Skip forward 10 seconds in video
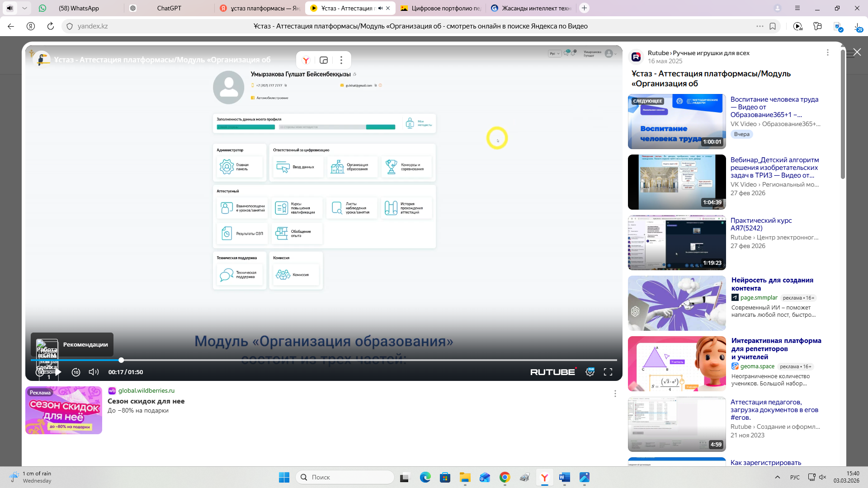This screenshot has height=488, width=868. [x=76, y=372]
